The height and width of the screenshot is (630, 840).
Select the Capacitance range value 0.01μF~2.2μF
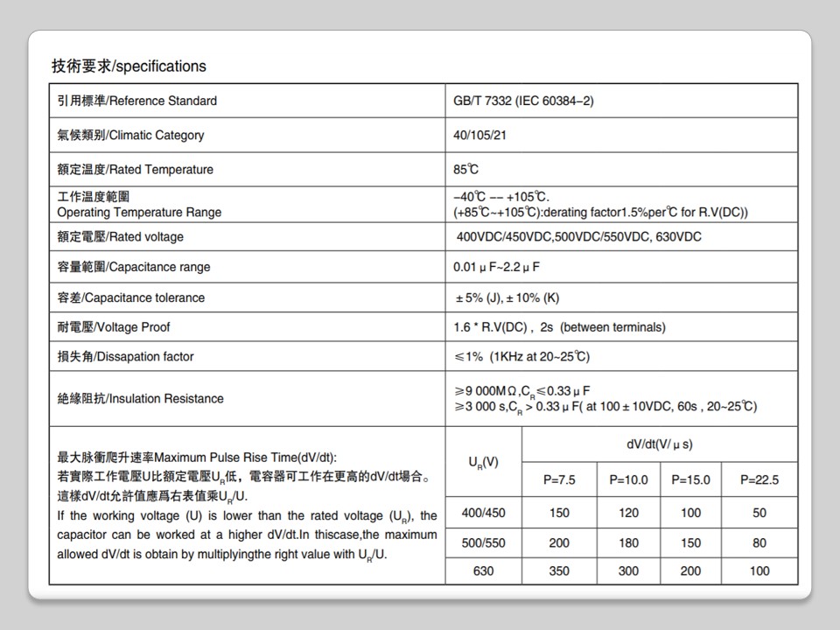pyautogui.click(x=496, y=267)
